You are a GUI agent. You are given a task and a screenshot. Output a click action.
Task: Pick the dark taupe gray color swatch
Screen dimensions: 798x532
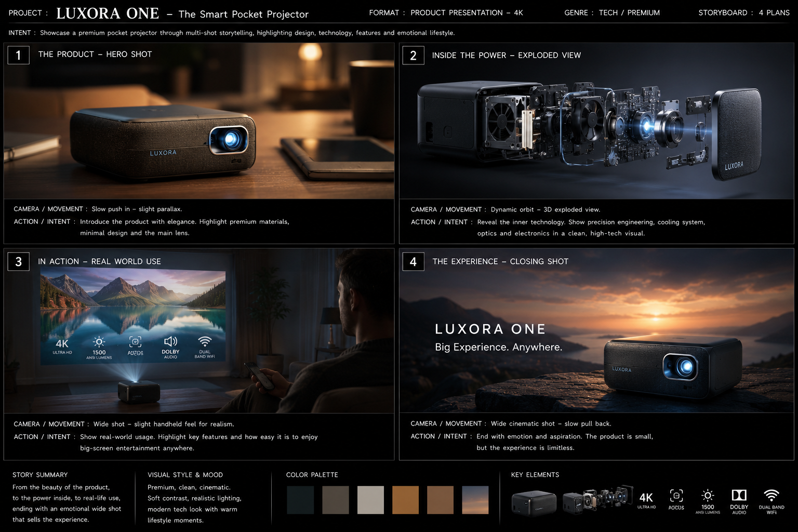[336, 500]
